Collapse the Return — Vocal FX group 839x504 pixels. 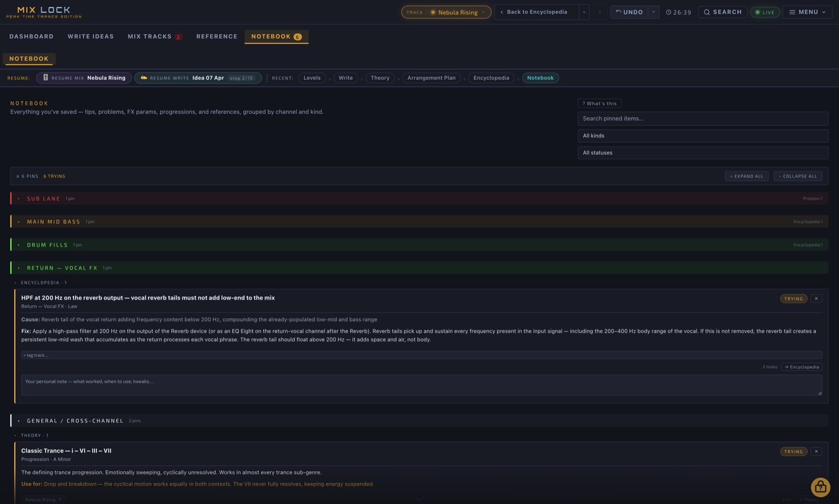(419, 267)
